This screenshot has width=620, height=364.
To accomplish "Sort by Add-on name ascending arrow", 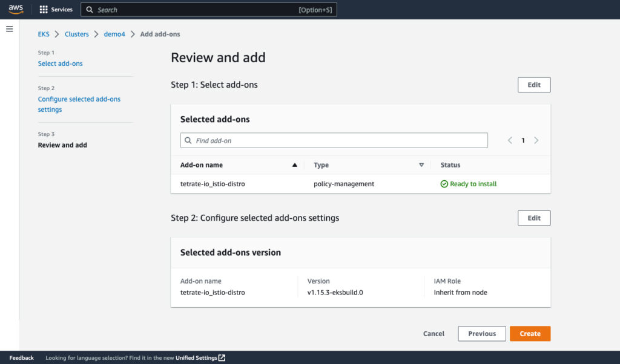I will point(295,165).
